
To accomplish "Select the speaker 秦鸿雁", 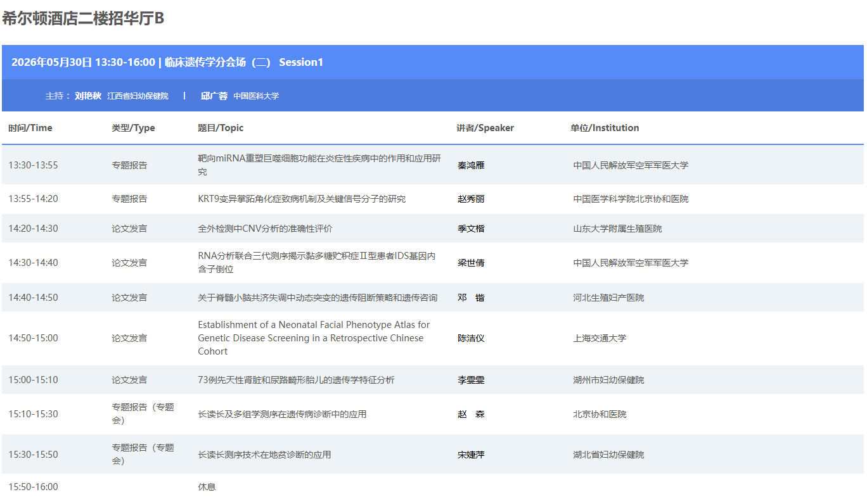I will click(471, 165).
